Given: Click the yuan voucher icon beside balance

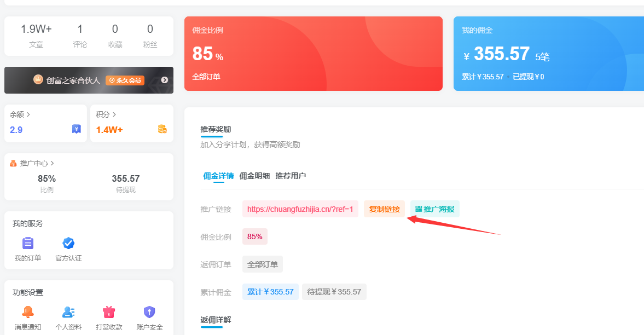Looking at the screenshot, I should point(77,129).
